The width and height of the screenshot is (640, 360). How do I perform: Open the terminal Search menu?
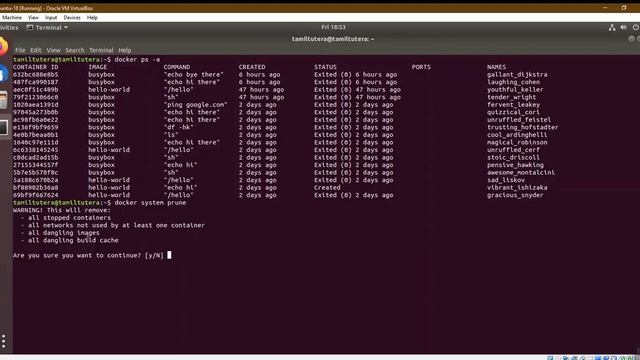click(75, 50)
